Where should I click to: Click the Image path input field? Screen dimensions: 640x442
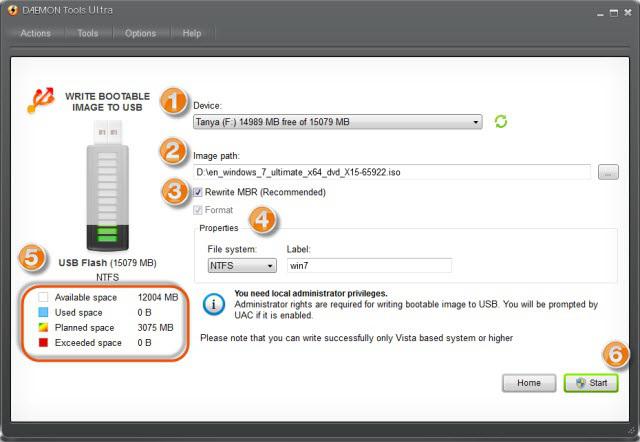(x=392, y=172)
